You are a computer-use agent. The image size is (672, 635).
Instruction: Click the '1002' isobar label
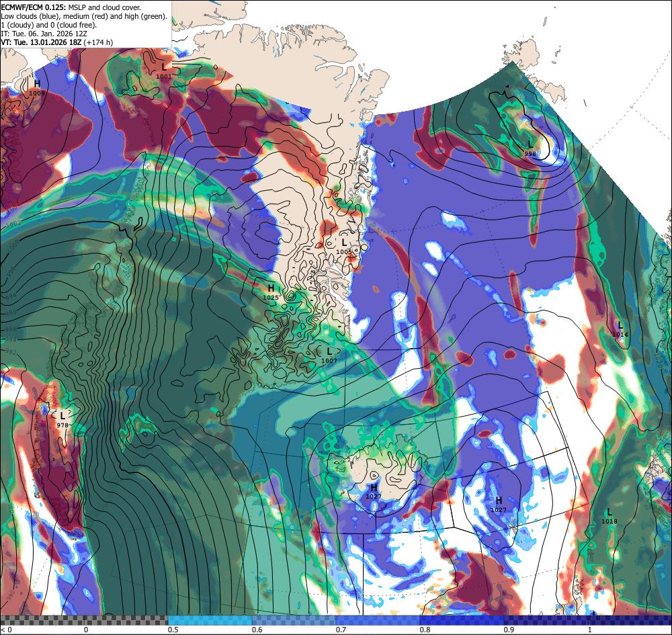coord(13,223)
